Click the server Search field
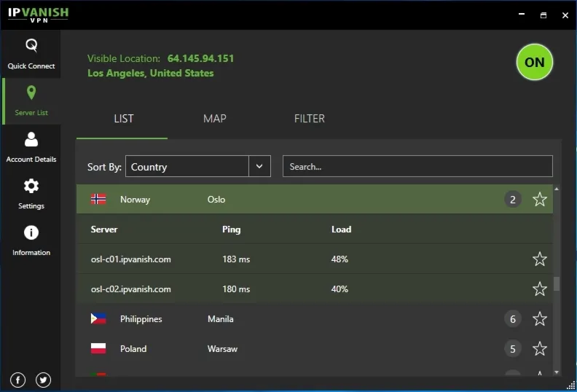Viewport: 577px width, 392px height. click(x=417, y=166)
